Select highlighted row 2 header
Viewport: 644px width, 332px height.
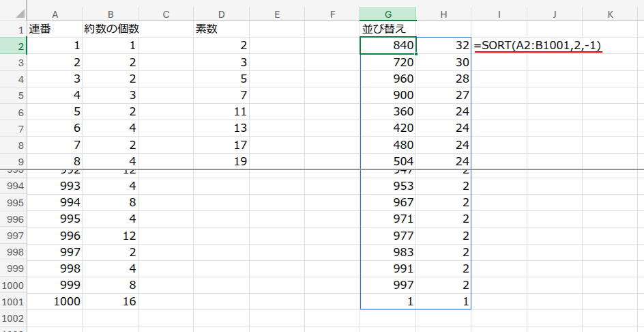[14, 46]
